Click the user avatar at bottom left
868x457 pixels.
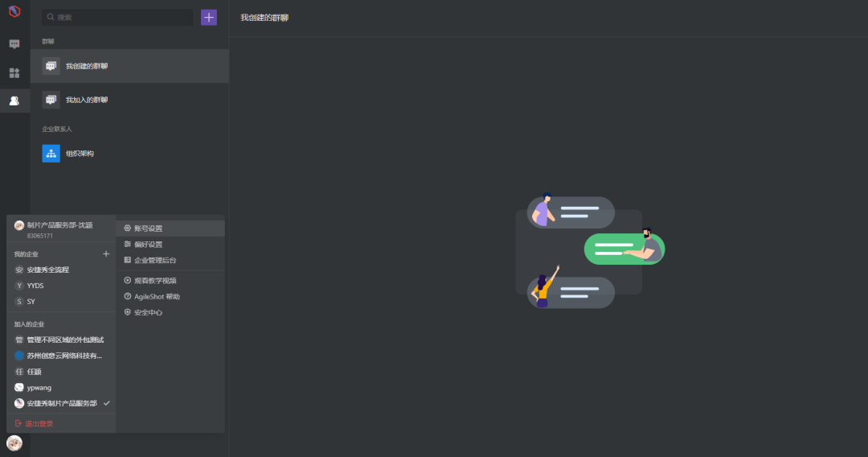pyautogui.click(x=14, y=443)
